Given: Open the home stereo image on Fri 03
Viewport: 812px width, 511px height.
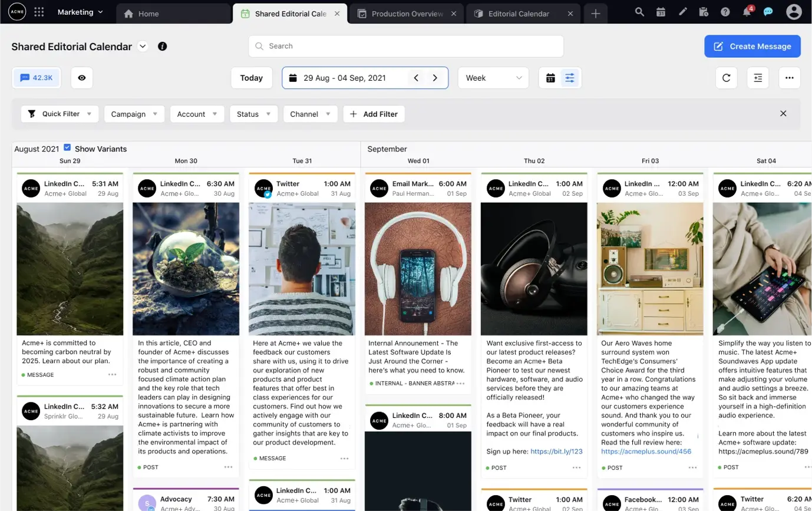Looking at the screenshot, I should click(650, 269).
